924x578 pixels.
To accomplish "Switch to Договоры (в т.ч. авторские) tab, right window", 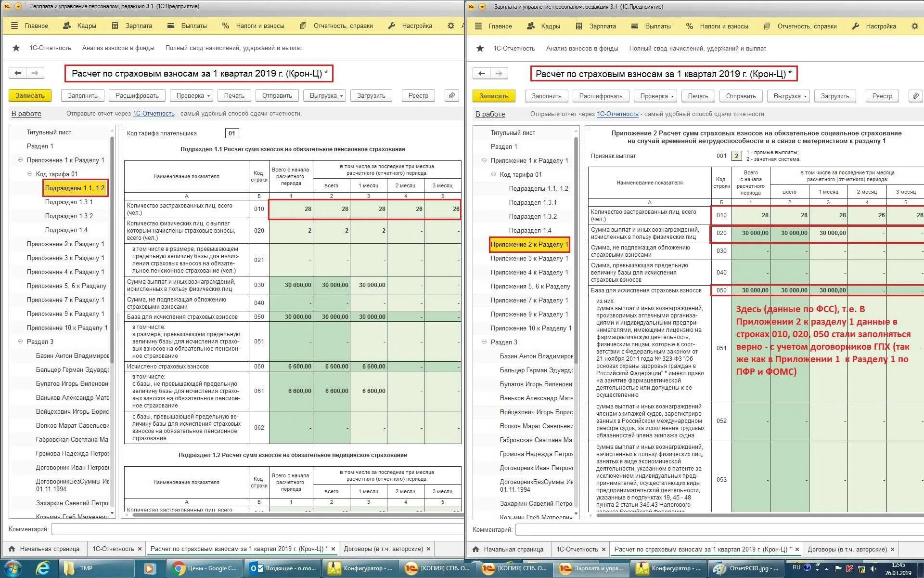I will click(x=847, y=549).
